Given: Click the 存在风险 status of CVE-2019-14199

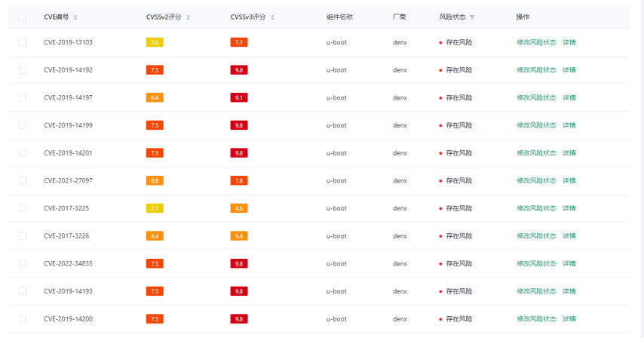Looking at the screenshot, I should coord(458,125).
